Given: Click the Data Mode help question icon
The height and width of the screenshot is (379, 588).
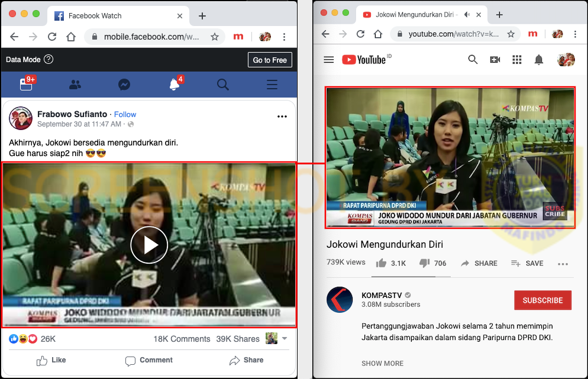Looking at the screenshot, I should [x=49, y=59].
